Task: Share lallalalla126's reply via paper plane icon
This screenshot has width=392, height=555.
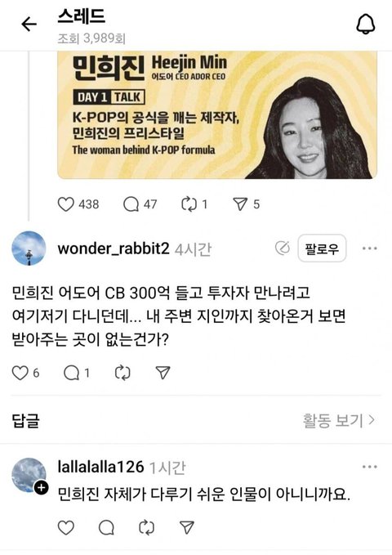Action: 187,527
